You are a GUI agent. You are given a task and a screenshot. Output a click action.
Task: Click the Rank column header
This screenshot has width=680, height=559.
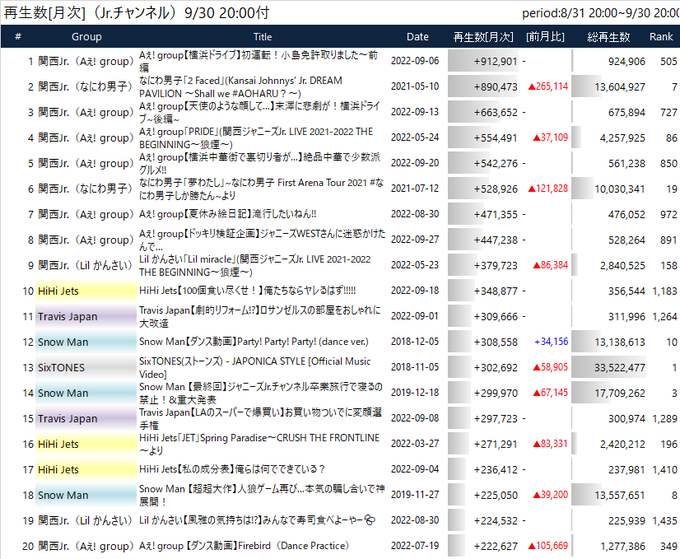[660, 37]
